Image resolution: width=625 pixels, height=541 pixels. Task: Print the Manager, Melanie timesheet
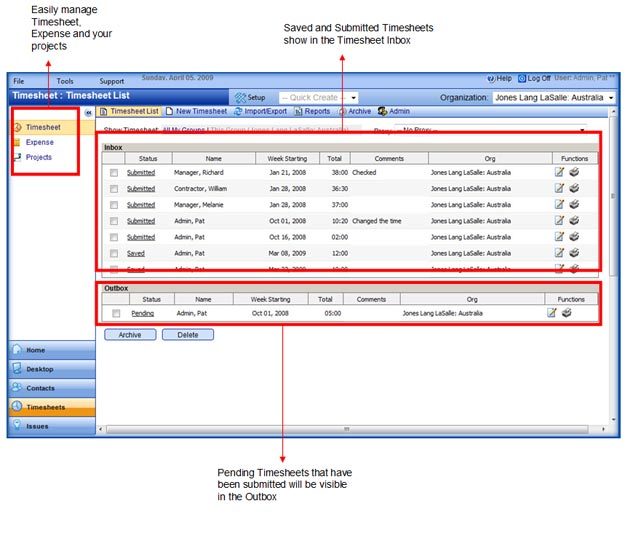click(574, 204)
